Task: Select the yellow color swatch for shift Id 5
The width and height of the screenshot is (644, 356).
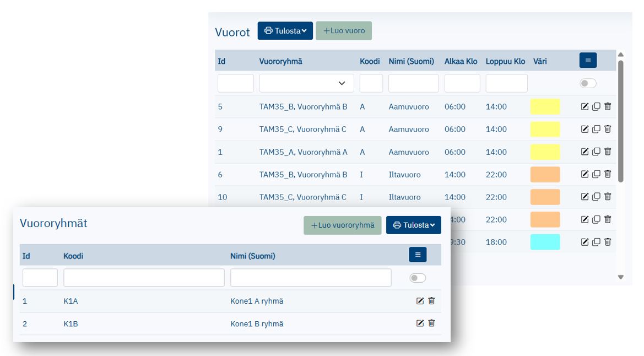Action: tap(545, 107)
